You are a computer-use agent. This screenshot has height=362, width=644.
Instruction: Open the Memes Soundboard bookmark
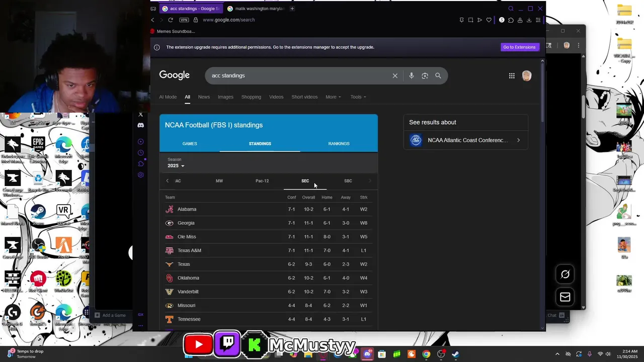coord(173,31)
